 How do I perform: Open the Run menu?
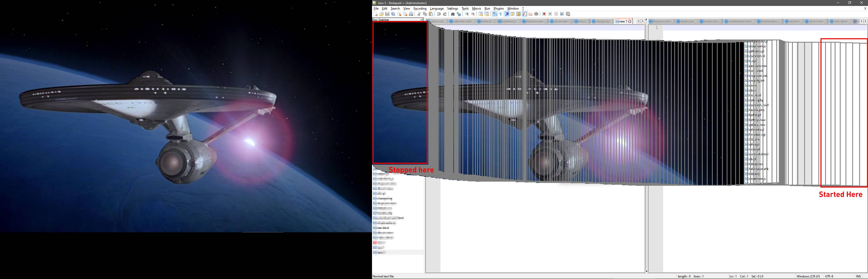pyautogui.click(x=487, y=9)
